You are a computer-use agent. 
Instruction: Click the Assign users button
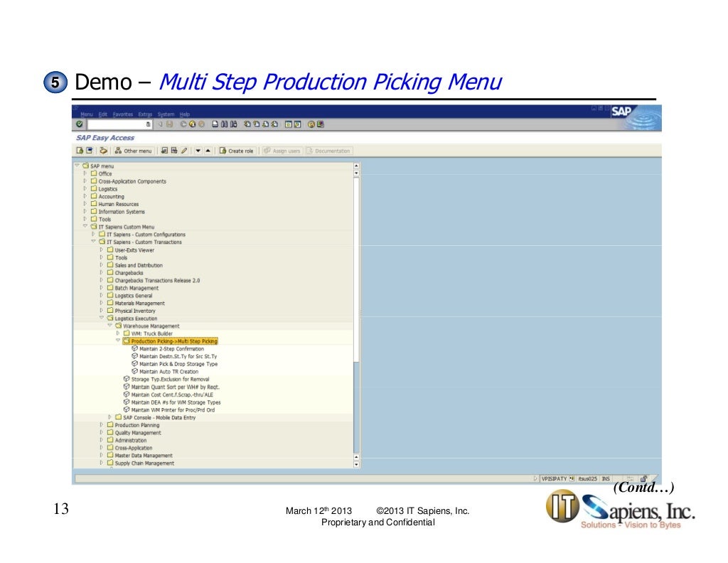(x=282, y=151)
